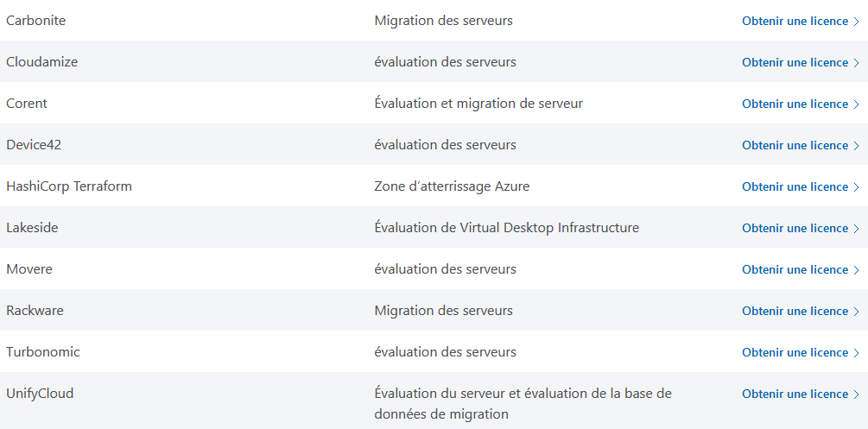The height and width of the screenshot is (429, 868).
Task: Select the Corent vendor name
Action: 27,104
